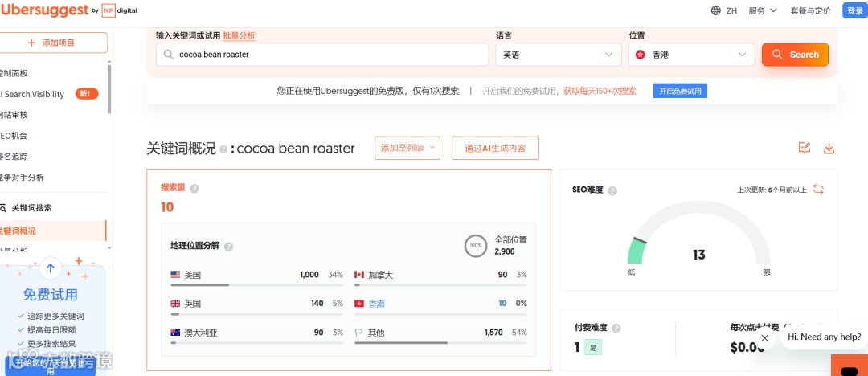Click the download export icon
The height and width of the screenshot is (376, 868).
(829, 148)
